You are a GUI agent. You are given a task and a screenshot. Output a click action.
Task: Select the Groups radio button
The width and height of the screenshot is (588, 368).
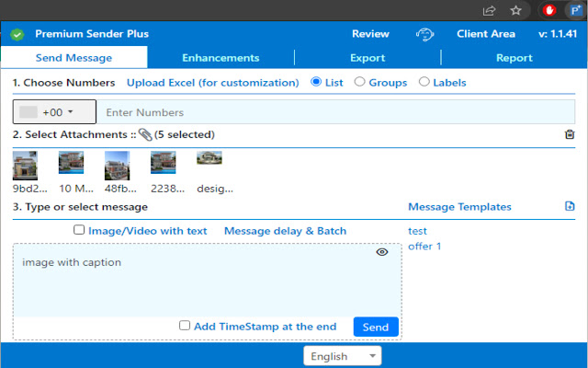click(x=360, y=82)
